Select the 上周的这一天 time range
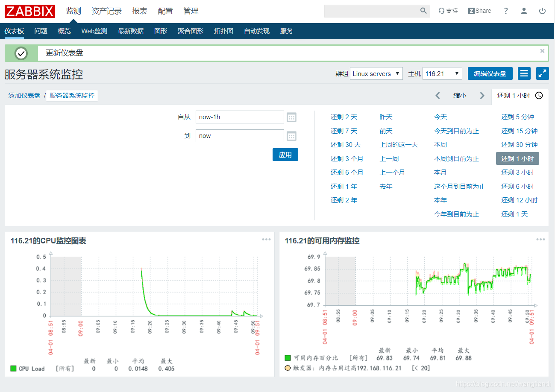The width and height of the screenshot is (555, 392). click(399, 145)
